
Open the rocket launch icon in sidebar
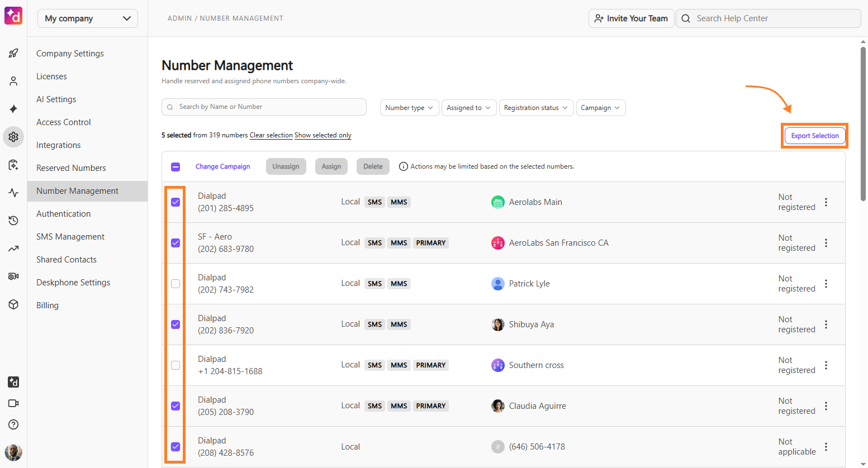[13, 54]
